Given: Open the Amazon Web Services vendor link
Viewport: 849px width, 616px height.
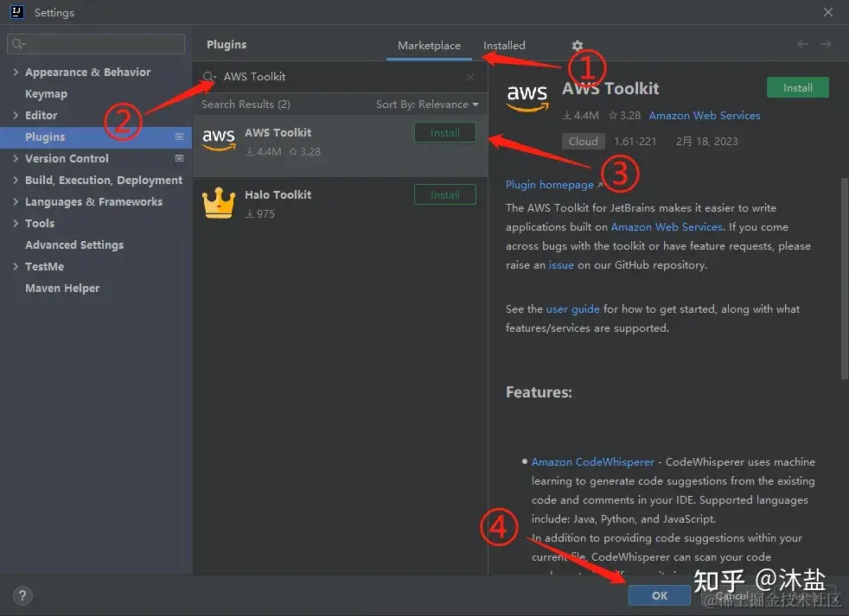Looking at the screenshot, I should [705, 115].
